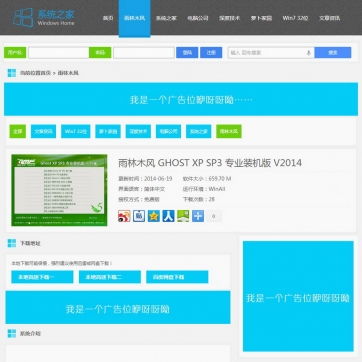This screenshot has height=362, width=362.
Task: Click the 百度网盘下载 button
Action: pos(177,277)
